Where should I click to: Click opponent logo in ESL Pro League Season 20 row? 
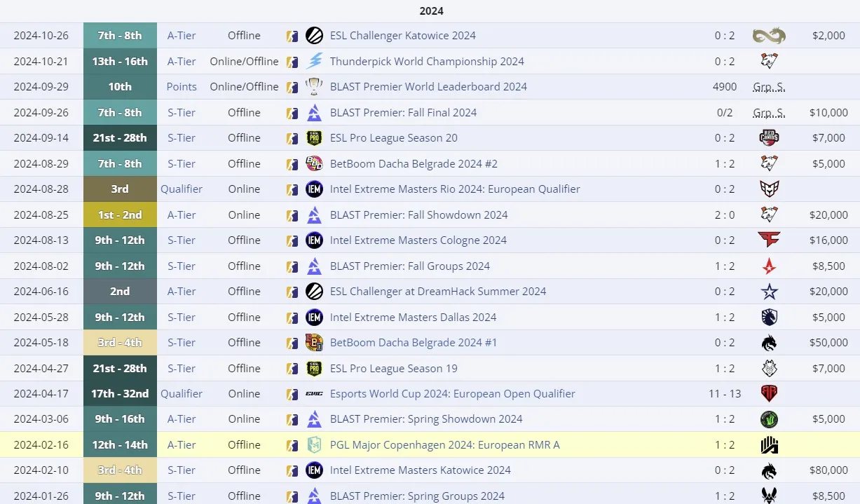point(769,138)
